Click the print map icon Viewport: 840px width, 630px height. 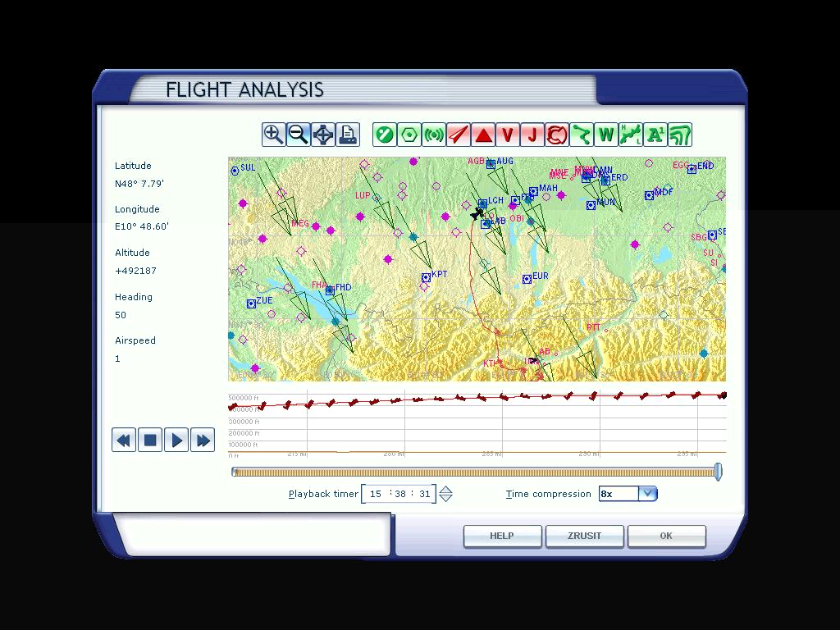[x=348, y=135]
